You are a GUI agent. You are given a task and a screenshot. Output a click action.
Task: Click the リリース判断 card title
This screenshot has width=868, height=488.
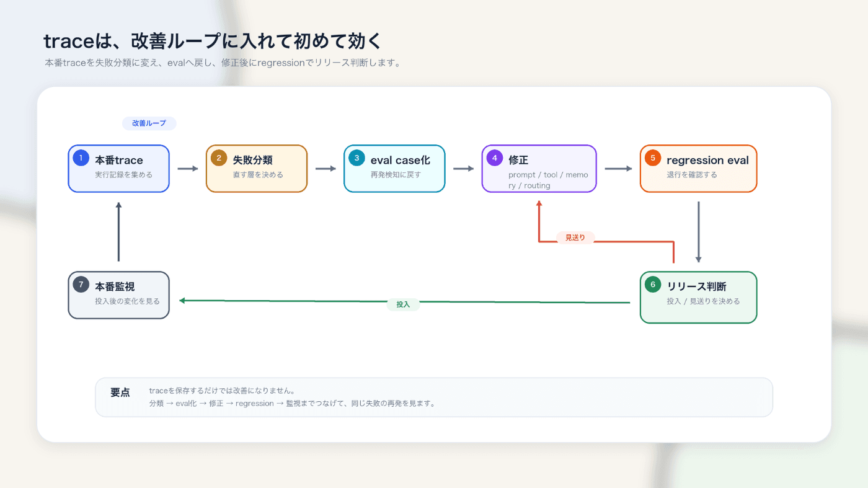(697, 286)
